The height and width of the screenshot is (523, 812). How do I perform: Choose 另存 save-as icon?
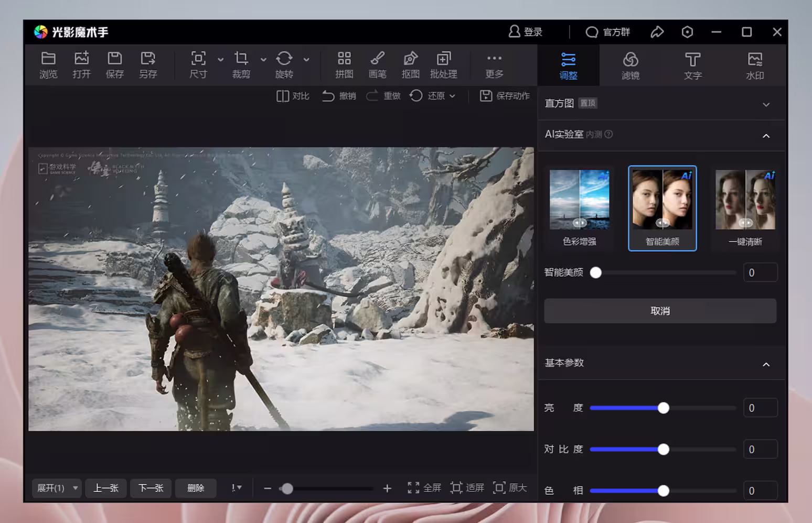tap(148, 65)
